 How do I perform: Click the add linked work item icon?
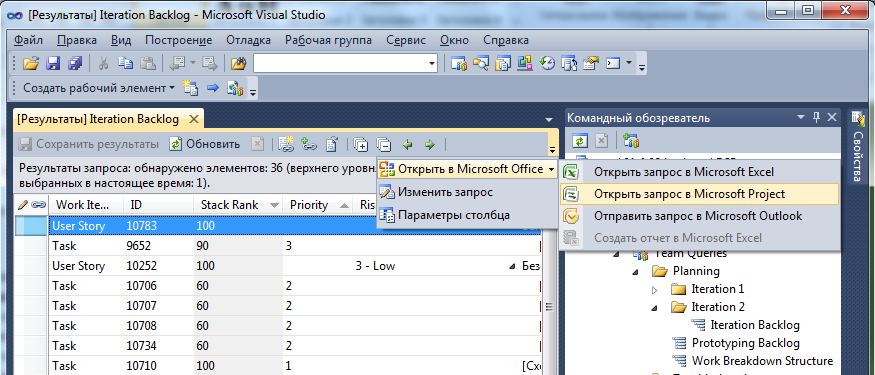tap(286, 145)
